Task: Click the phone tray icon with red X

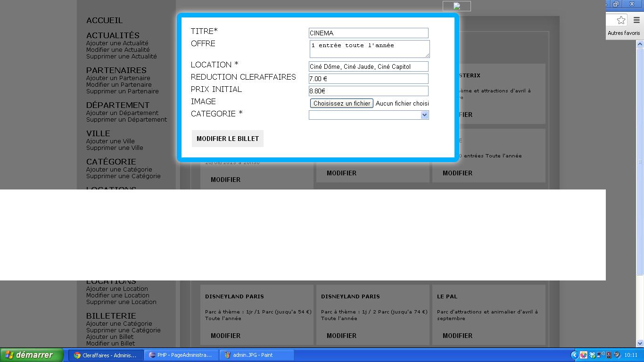Action: coord(609,355)
